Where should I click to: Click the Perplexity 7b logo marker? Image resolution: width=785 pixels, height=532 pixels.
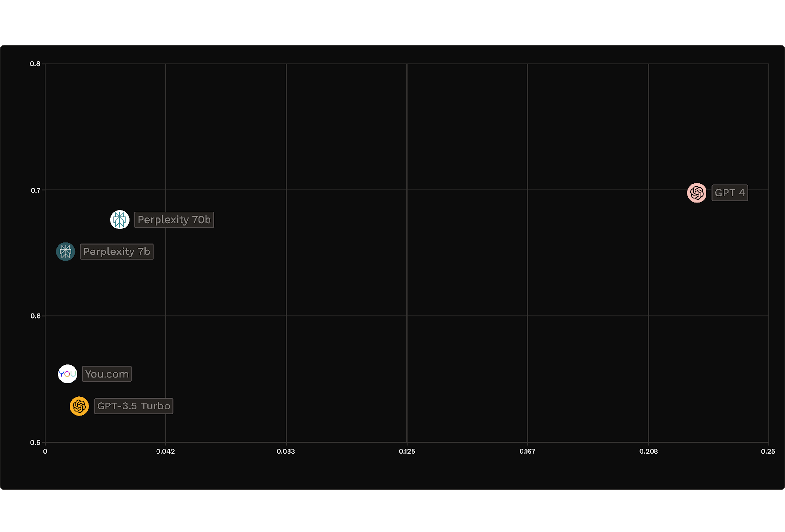(x=66, y=252)
